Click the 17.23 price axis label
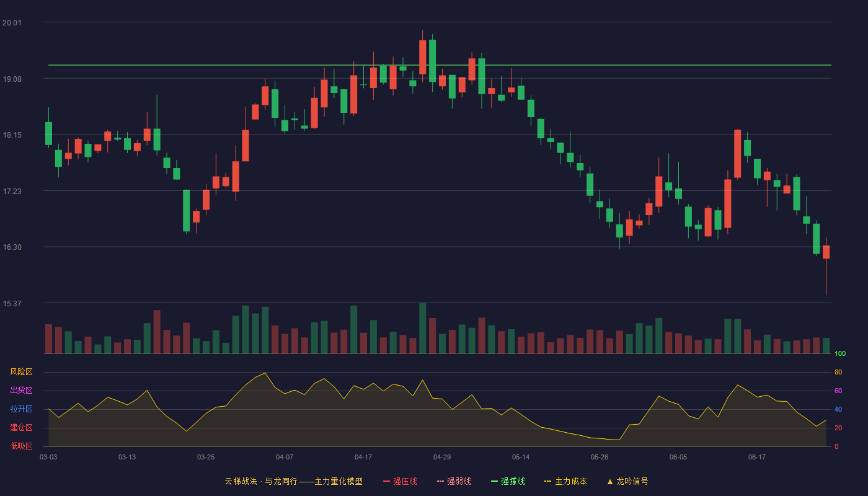Viewport: 868px width, 496px height. coord(12,192)
